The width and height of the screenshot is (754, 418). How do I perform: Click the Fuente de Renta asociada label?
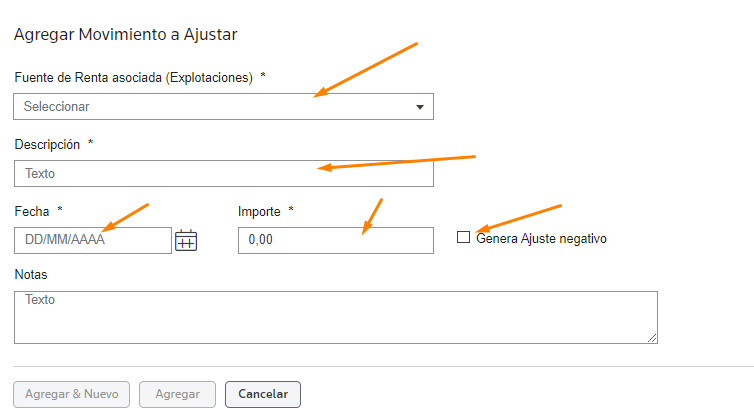134,77
